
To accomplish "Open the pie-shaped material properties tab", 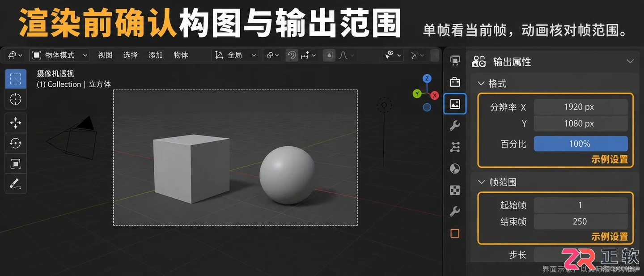I will 455,169.
